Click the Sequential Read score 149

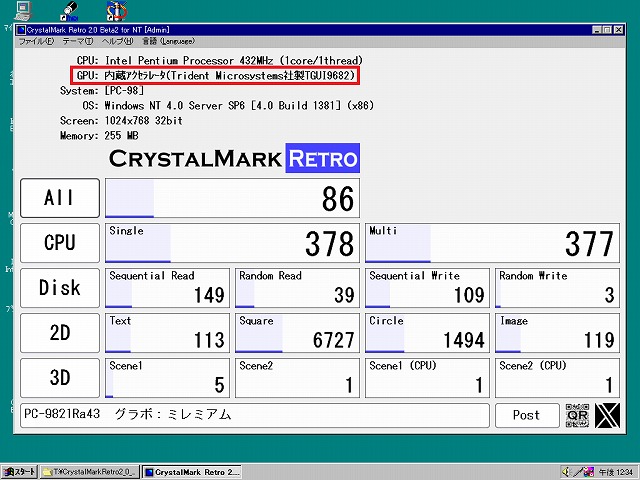coord(209,295)
